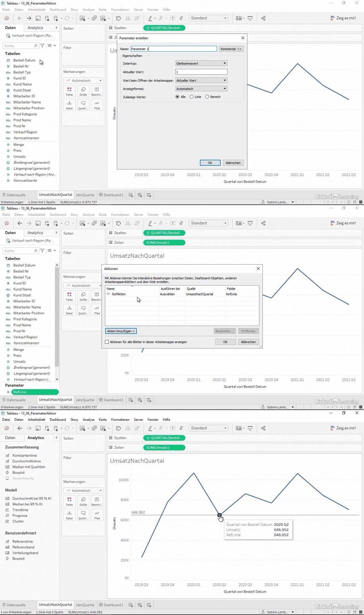Image resolution: width=364 pixels, height=615 pixels.
Task: Select the Referenzlinie icon under Benutzerdefiniert
Action: [7, 542]
